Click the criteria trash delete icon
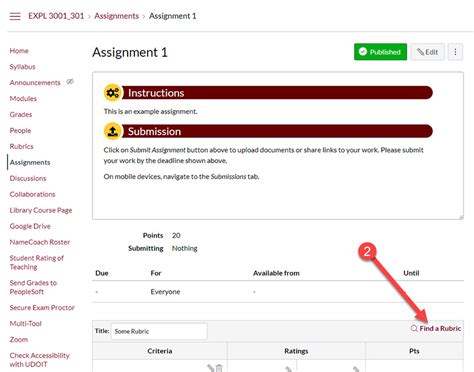 (219, 368)
